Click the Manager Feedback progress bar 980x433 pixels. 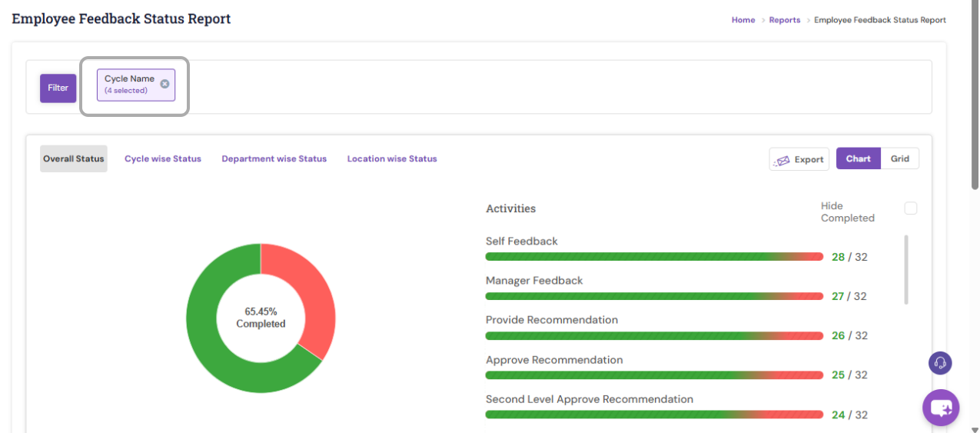pos(654,296)
